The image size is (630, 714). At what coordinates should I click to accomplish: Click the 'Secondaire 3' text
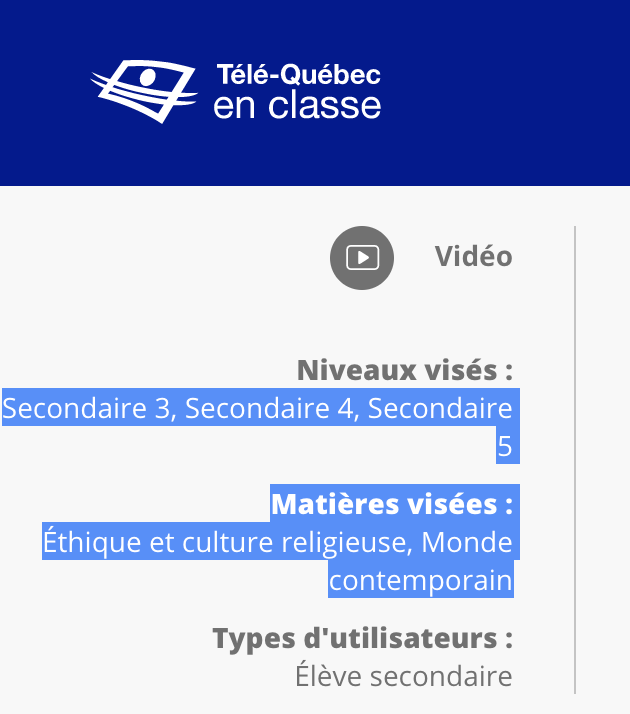(x=88, y=408)
